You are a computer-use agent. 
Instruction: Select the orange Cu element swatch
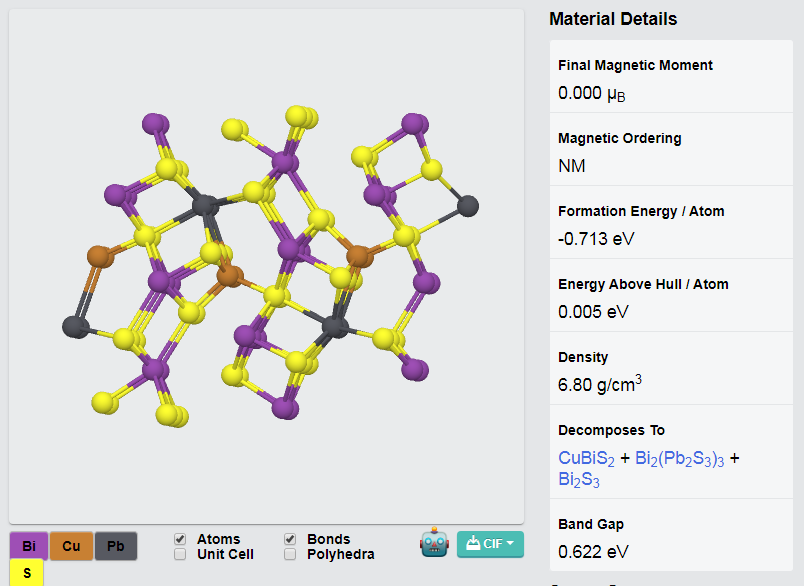click(x=71, y=546)
